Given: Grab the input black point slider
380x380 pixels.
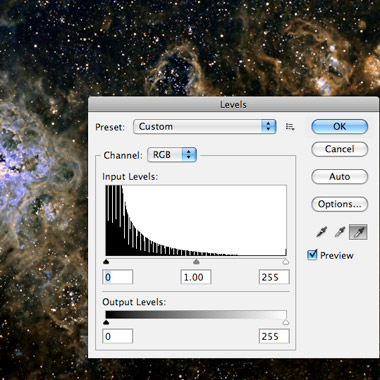Looking at the screenshot, I should click(106, 262).
